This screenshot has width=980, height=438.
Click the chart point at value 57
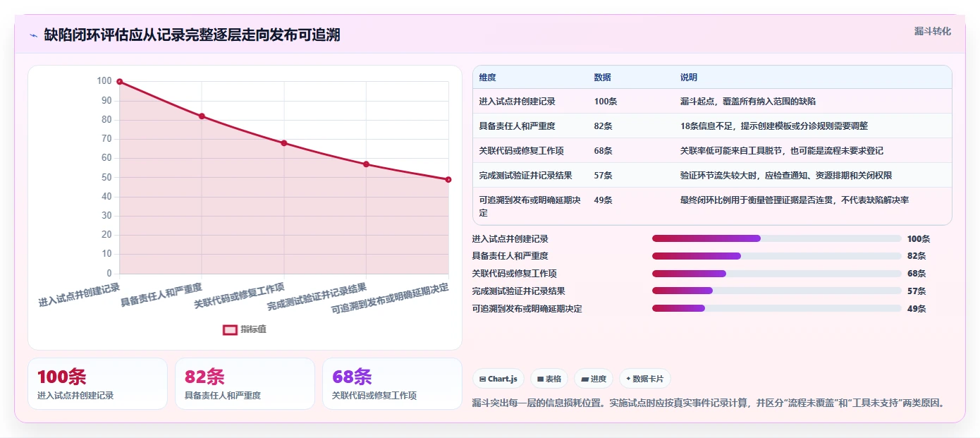366,164
